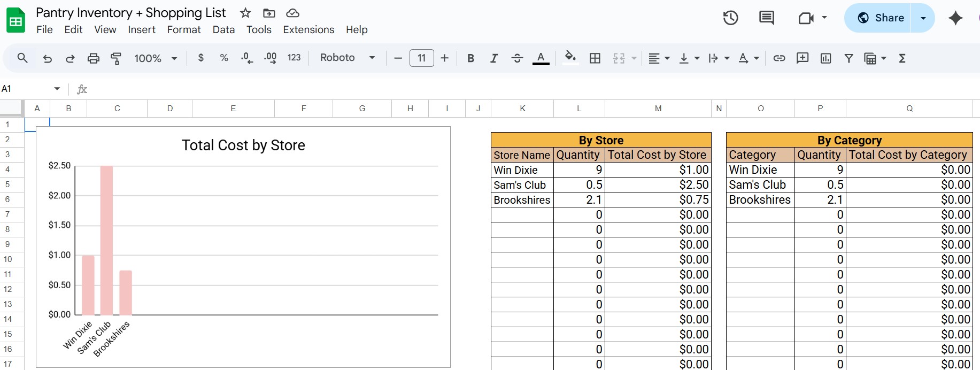Toggle bold formatting

coord(470,58)
